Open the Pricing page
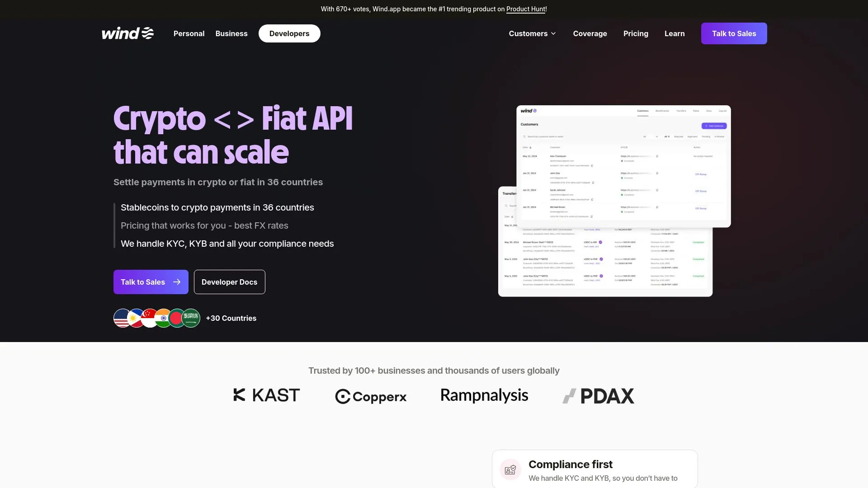Screen dimensions: 868x488 (x=636, y=33)
